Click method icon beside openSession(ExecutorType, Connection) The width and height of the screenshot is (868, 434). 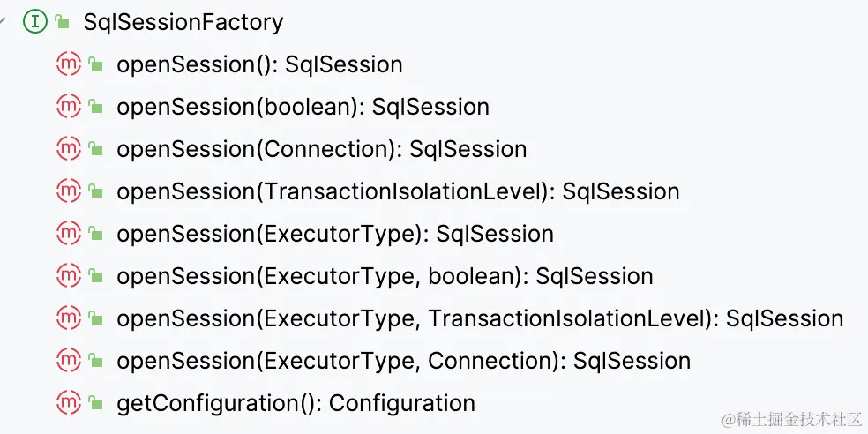click(x=68, y=361)
